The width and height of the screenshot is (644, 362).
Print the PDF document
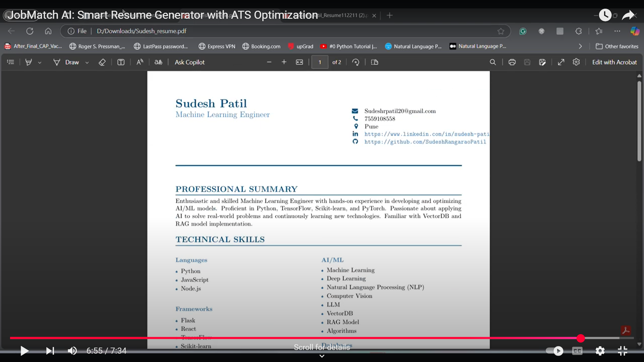point(512,62)
